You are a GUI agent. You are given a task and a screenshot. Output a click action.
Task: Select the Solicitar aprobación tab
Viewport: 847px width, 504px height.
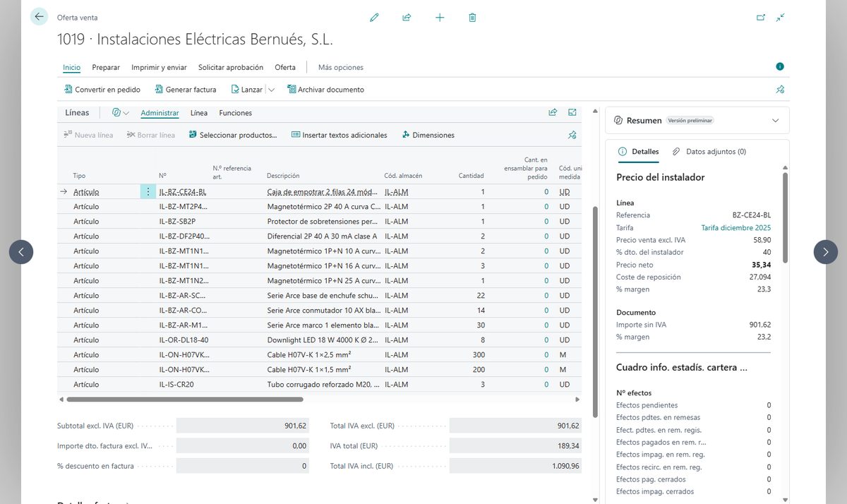231,68
